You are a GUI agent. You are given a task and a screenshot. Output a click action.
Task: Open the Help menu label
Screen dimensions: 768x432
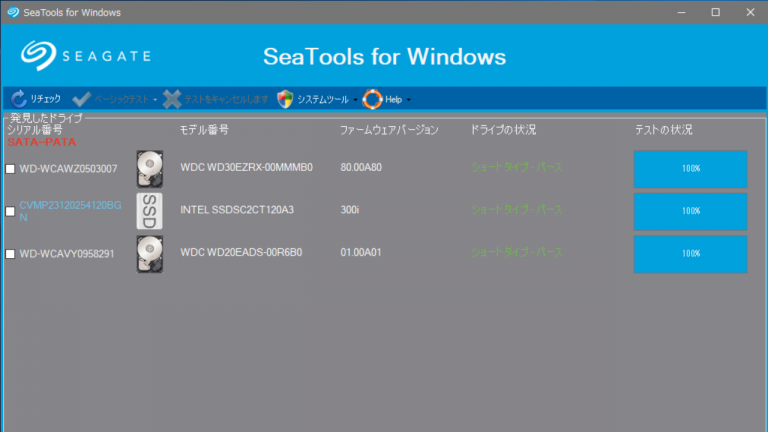pyautogui.click(x=393, y=99)
